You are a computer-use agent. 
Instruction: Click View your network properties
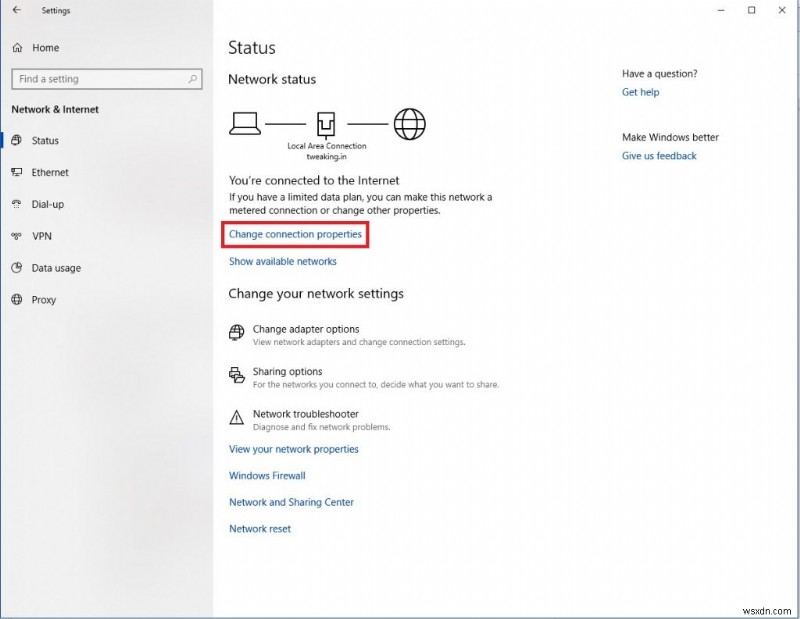tap(293, 449)
